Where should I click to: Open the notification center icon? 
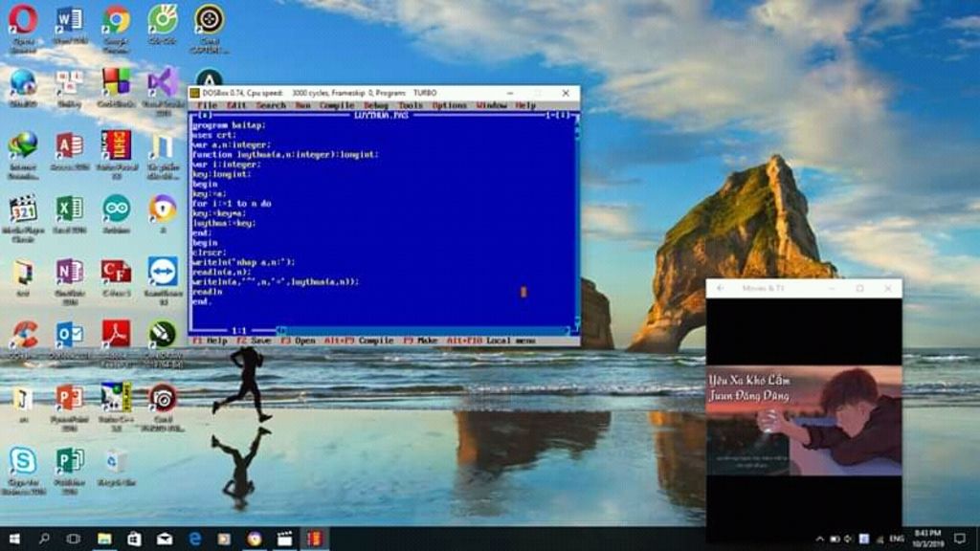click(961, 539)
